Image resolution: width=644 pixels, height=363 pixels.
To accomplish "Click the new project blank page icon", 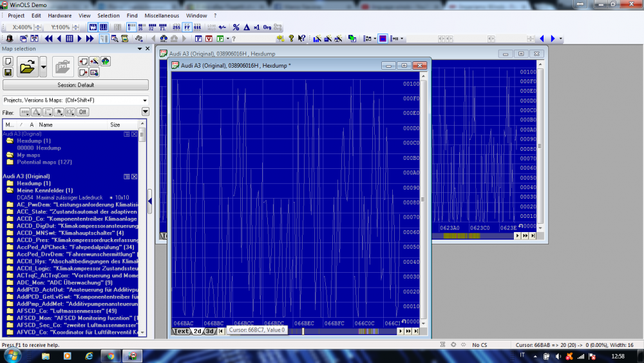I will point(8,61).
